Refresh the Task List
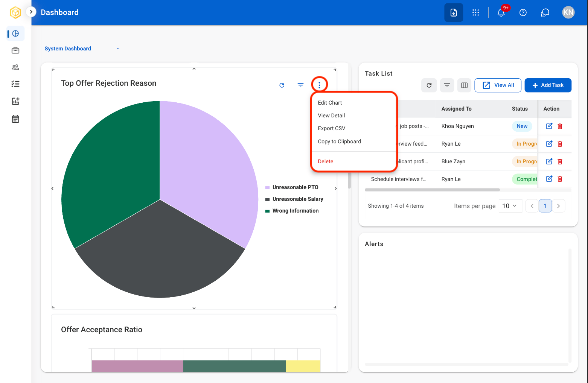Viewport: 588px width, 383px height. [429, 85]
